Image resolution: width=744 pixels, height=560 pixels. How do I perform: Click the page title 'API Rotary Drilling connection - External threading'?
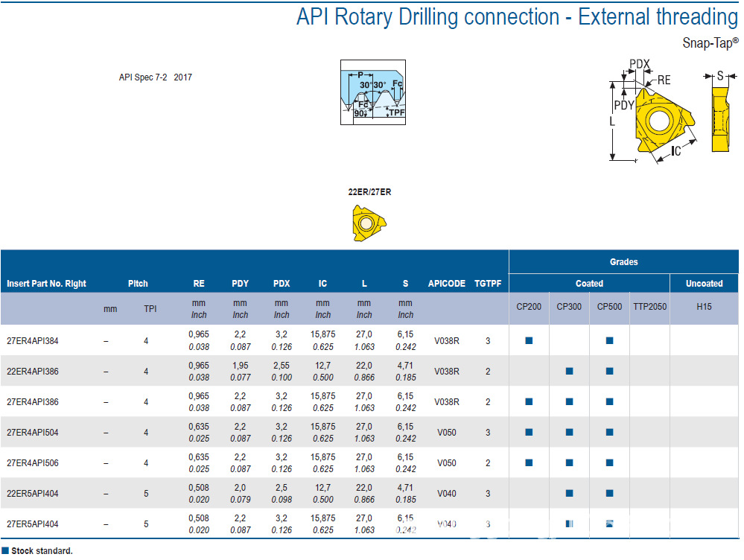click(x=517, y=17)
